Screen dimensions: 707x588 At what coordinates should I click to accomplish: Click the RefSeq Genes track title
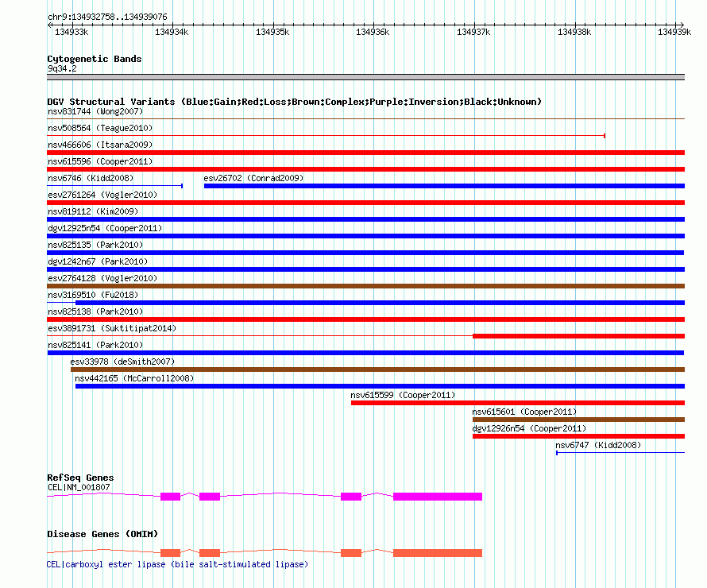[x=80, y=478]
